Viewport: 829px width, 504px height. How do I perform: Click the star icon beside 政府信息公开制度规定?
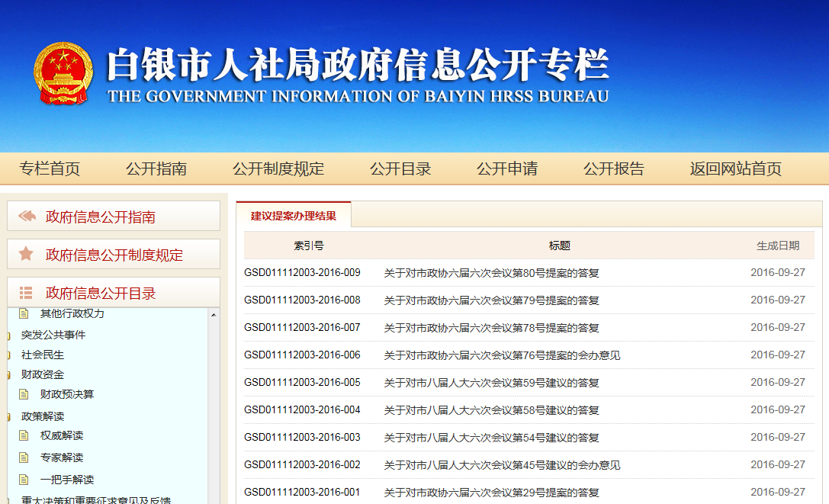[27, 254]
